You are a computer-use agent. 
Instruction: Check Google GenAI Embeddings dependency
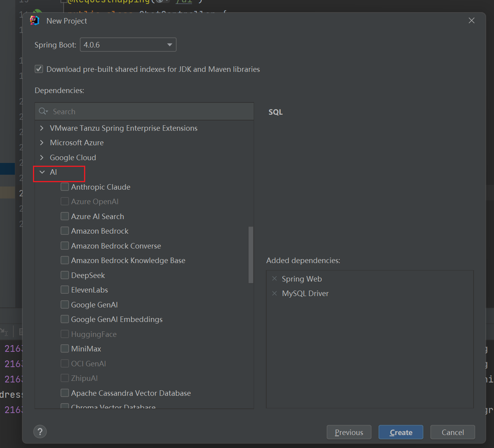[65, 319]
